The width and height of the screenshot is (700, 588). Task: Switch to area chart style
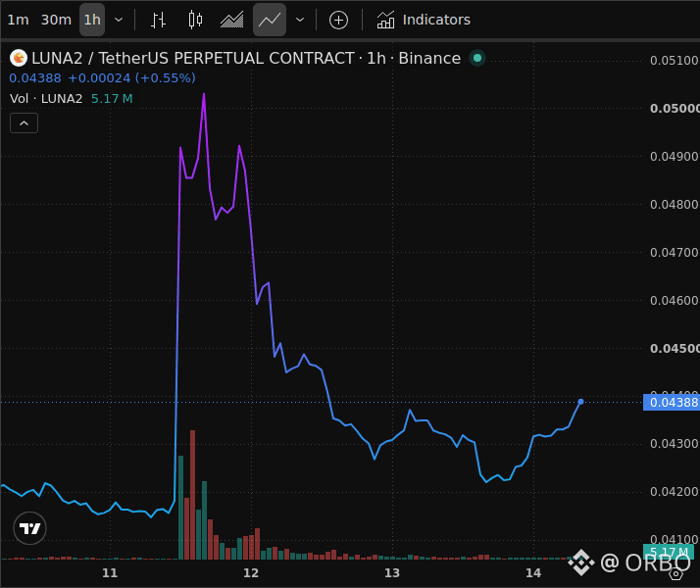click(x=232, y=20)
